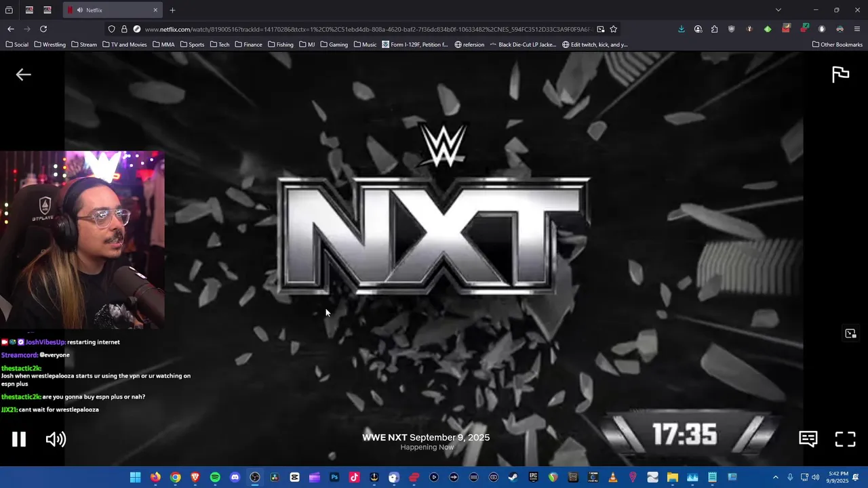Open Other Bookmarks folder
Viewport: 868px width, 488px height.
pos(837,45)
